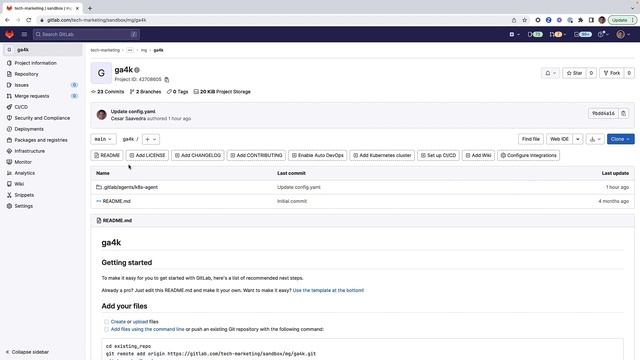Viewport: 640px width, 360px height.
Task: Open the Clone dropdown
Action: [x=620, y=139]
